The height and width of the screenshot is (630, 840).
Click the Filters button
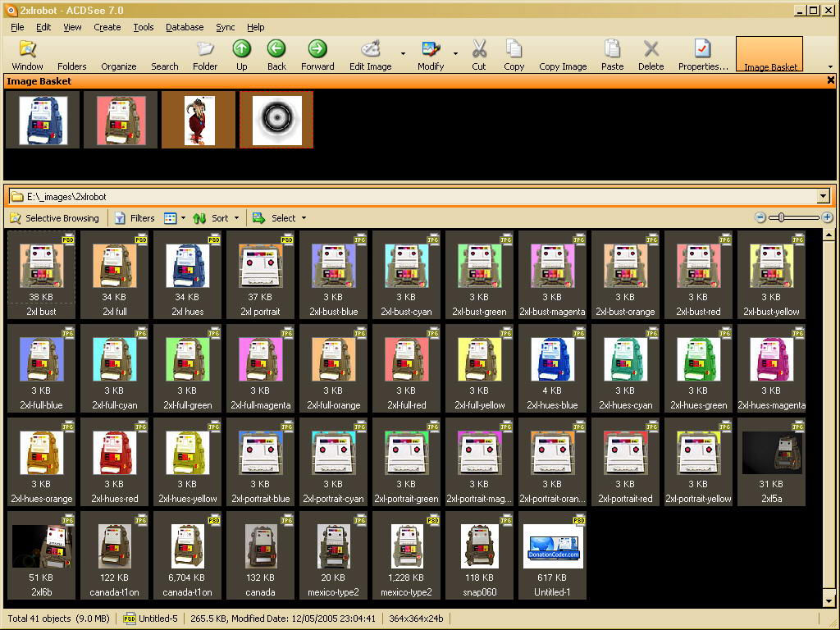pyautogui.click(x=135, y=218)
